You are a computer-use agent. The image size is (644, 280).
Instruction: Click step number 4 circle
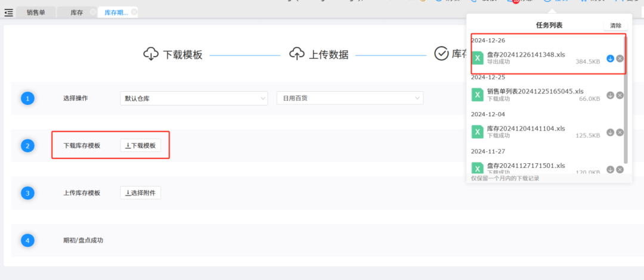tap(27, 241)
